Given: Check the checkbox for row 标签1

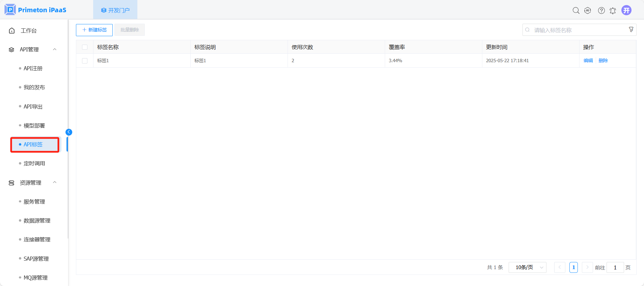Looking at the screenshot, I should pos(85,61).
